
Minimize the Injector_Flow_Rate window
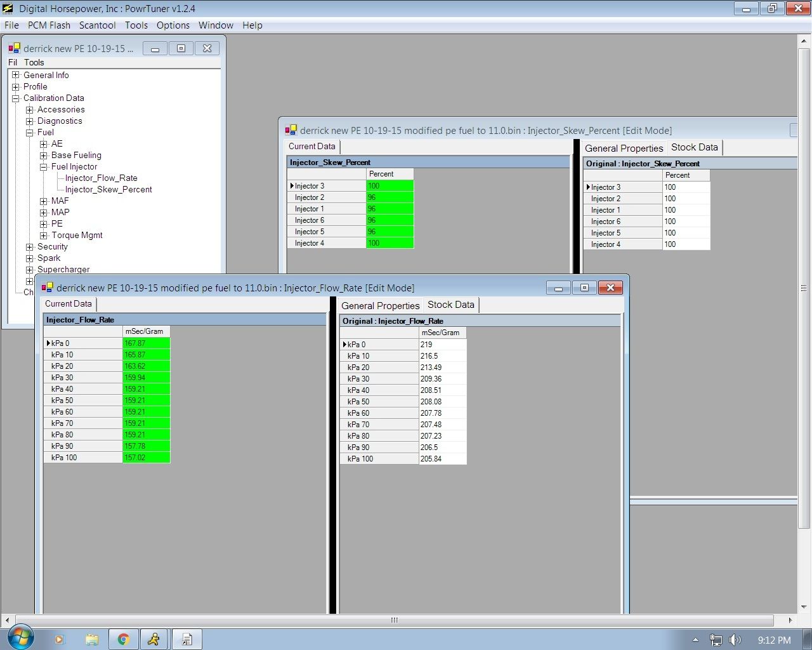click(558, 288)
